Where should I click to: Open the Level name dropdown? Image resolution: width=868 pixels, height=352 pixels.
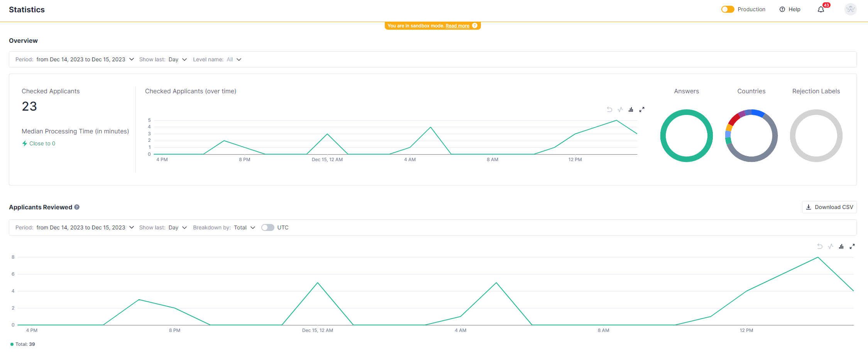point(234,59)
